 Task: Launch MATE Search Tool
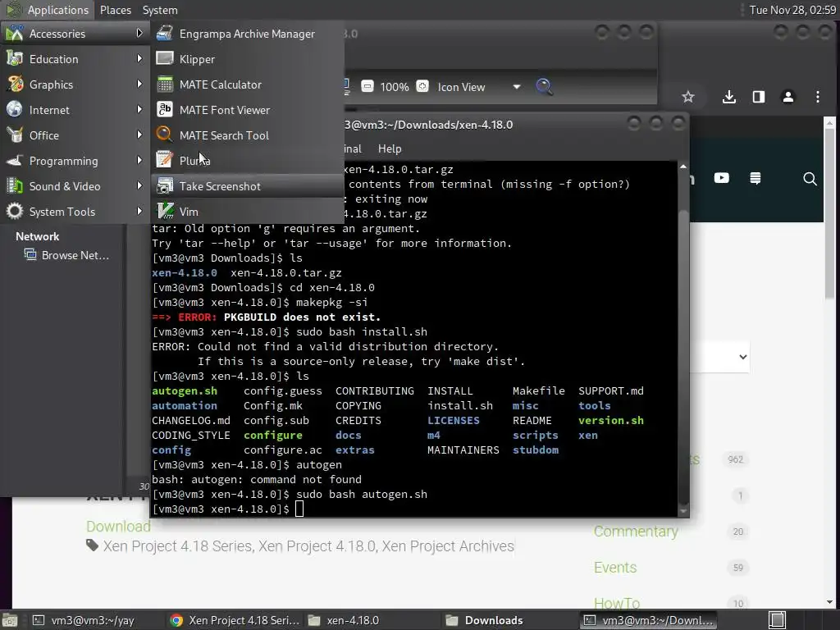point(247,135)
